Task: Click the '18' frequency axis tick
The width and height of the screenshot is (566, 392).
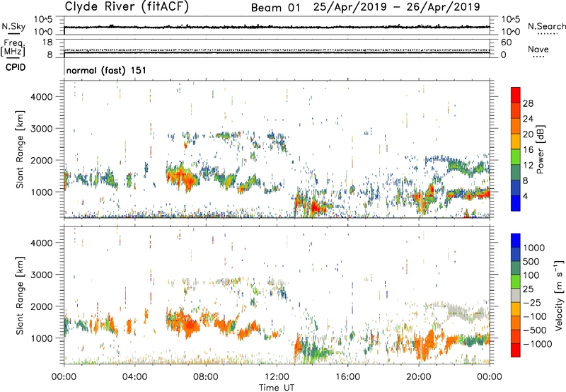Action: pyautogui.click(x=47, y=42)
